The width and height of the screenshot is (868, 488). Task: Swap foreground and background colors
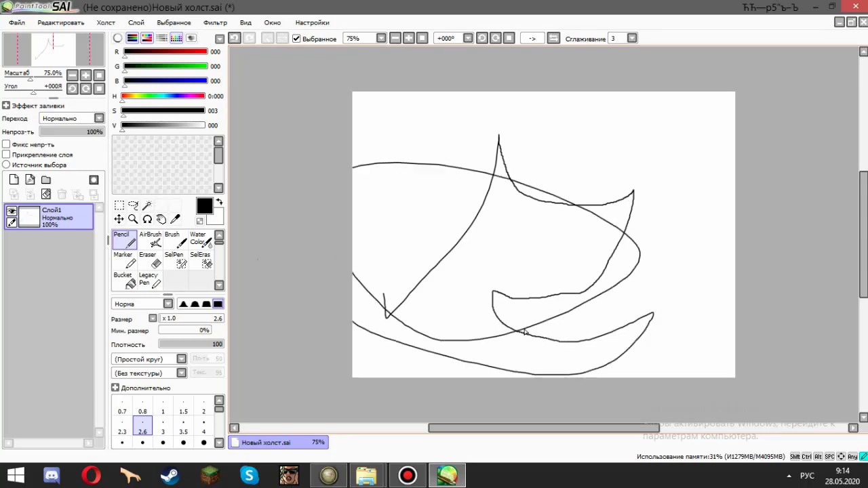tap(219, 202)
